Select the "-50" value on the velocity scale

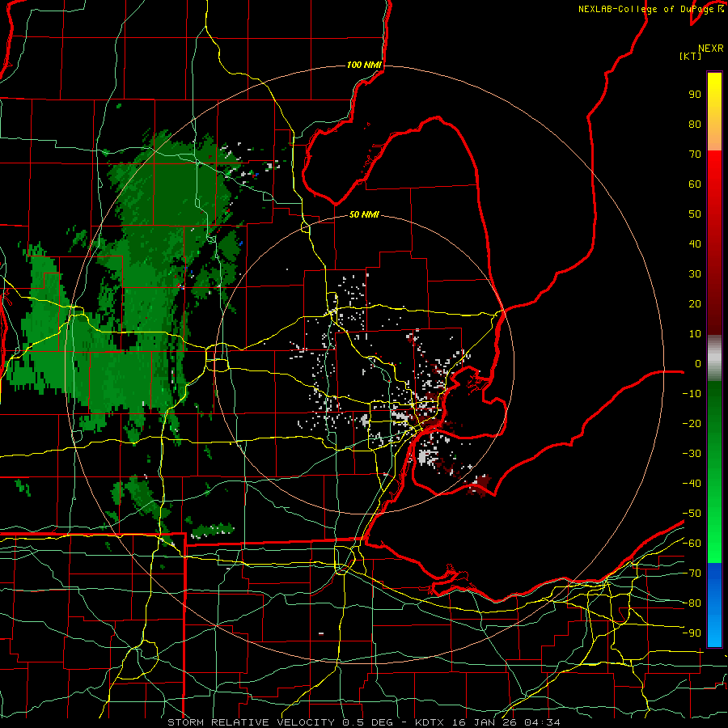692,513
